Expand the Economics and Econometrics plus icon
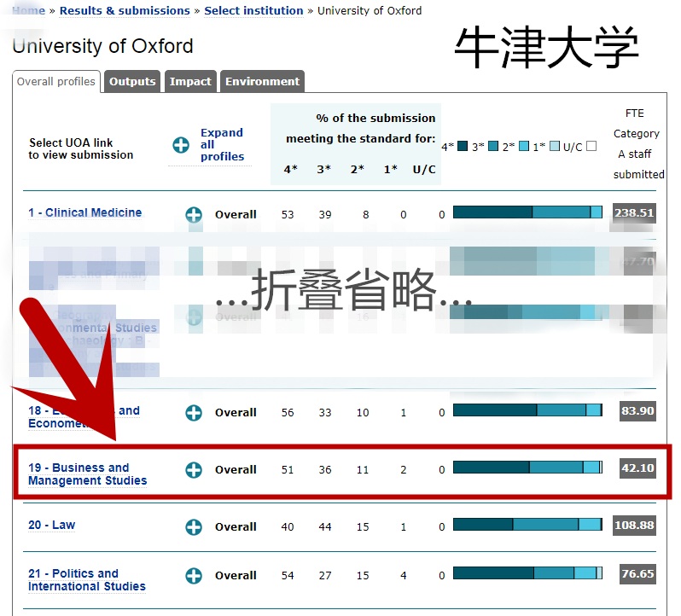Viewport: 681px width, 616px height. [x=193, y=412]
